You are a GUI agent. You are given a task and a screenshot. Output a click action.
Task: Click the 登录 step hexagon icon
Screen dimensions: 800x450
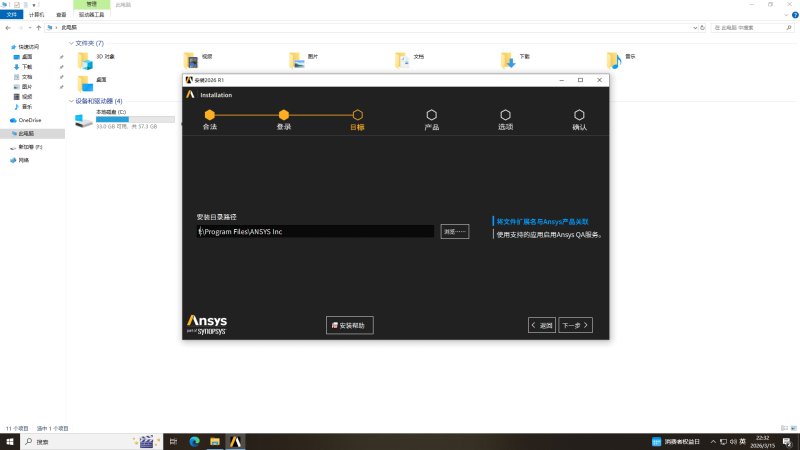click(284, 115)
